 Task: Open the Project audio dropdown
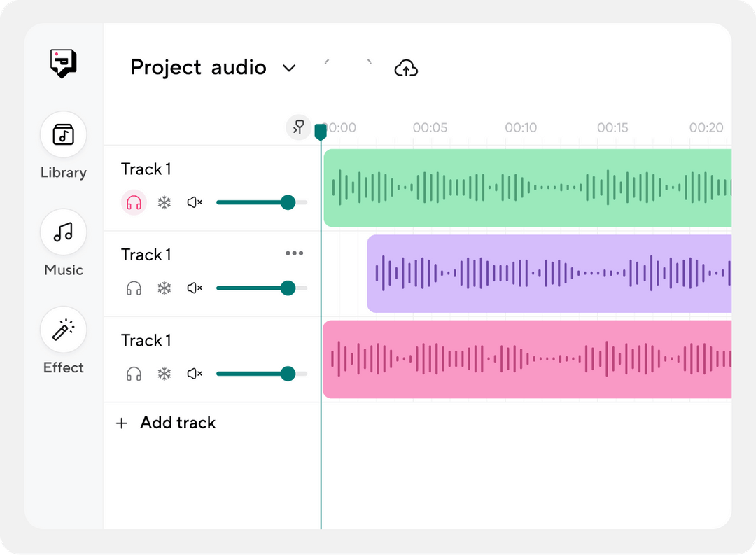point(289,68)
